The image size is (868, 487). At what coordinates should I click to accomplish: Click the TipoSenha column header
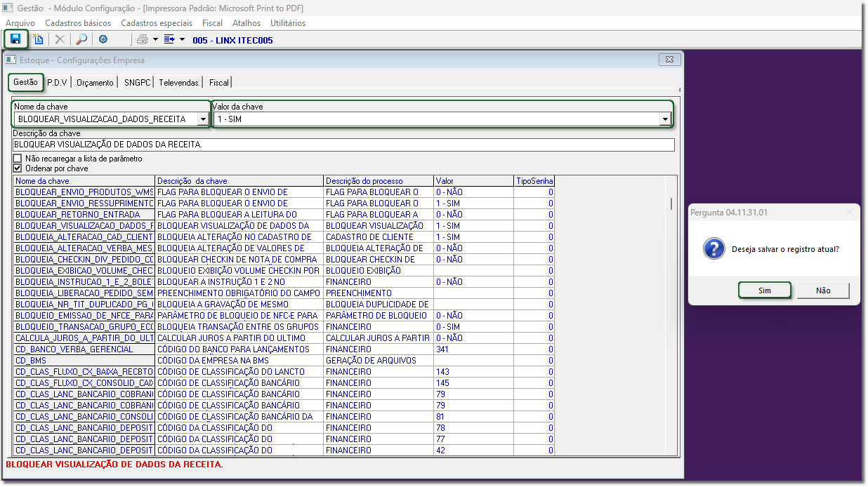pyautogui.click(x=534, y=181)
